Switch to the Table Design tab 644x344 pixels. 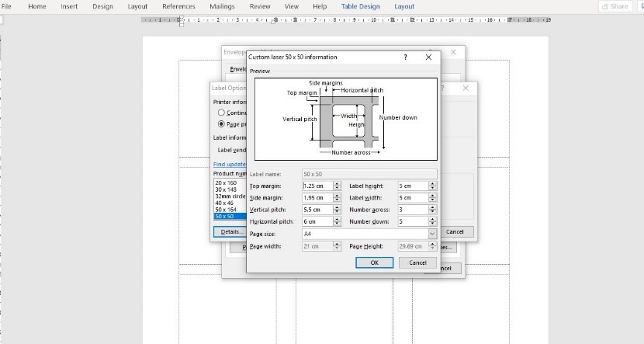pos(360,6)
